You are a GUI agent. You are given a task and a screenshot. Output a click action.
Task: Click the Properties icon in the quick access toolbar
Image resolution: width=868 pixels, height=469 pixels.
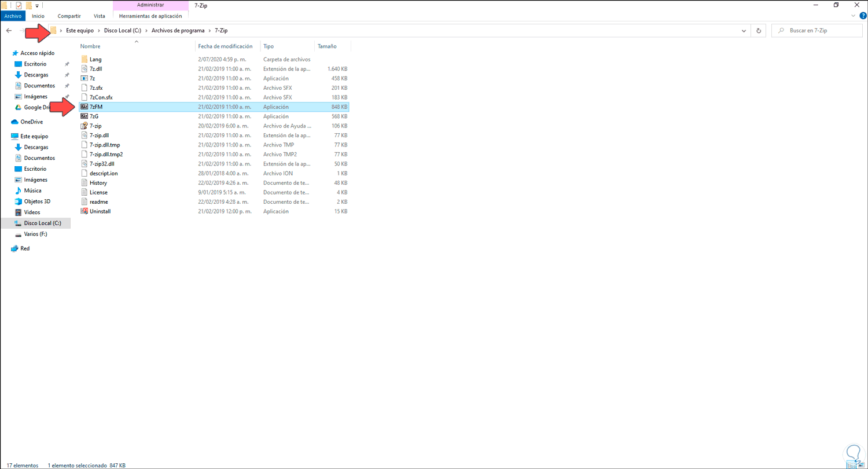pos(19,5)
